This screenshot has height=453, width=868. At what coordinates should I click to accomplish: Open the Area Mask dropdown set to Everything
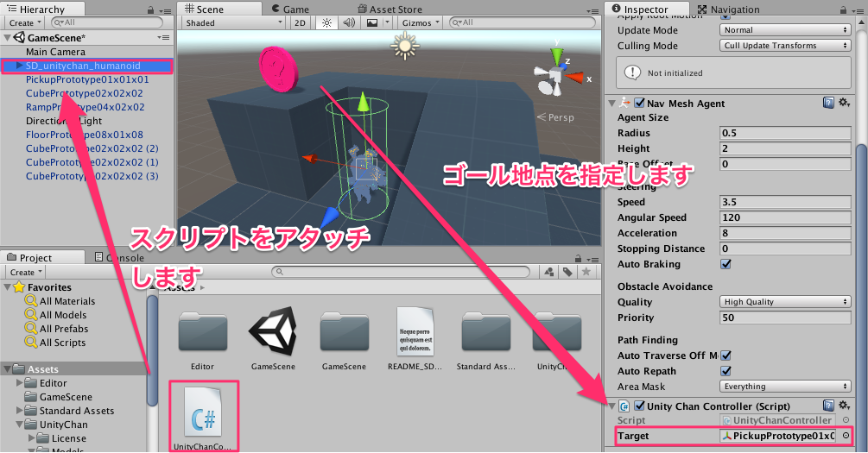(x=785, y=386)
